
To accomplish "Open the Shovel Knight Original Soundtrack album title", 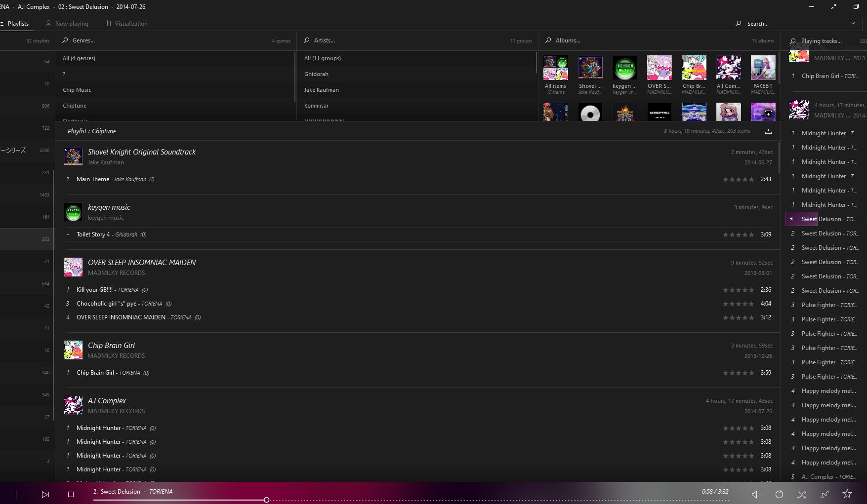I will tap(142, 152).
